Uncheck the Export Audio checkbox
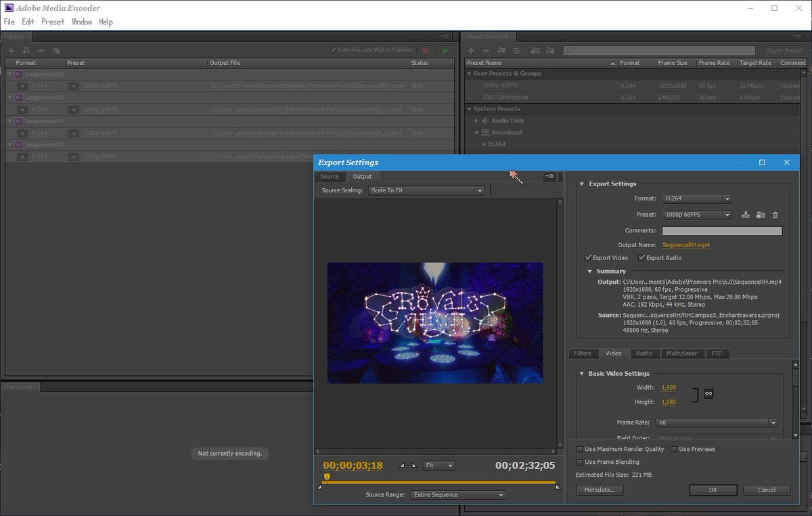 point(641,258)
